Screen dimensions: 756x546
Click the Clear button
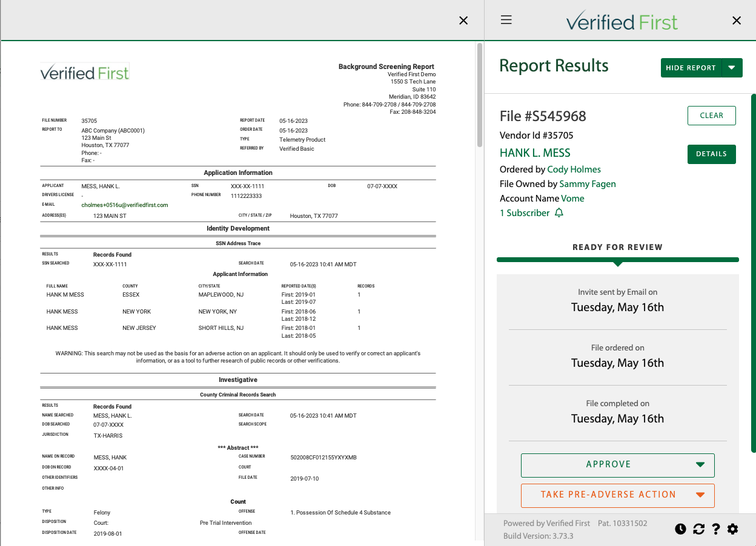(712, 116)
